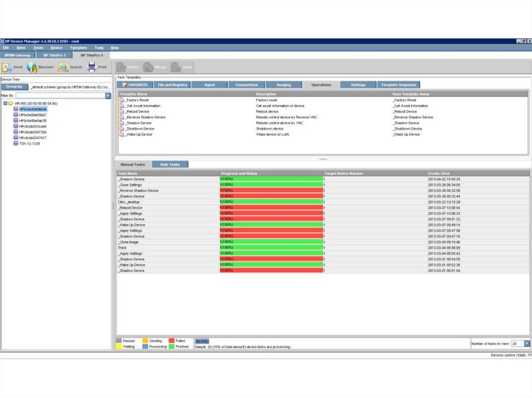Click the green progress bar of _Clone Image task
Screen dimensions: 532x398
coord(271,242)
